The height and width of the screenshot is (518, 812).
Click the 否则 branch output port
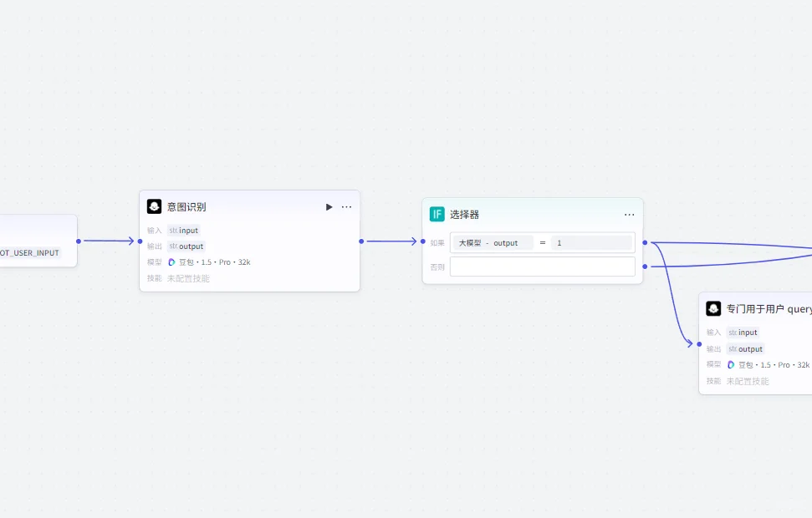(x=645, y=267)
